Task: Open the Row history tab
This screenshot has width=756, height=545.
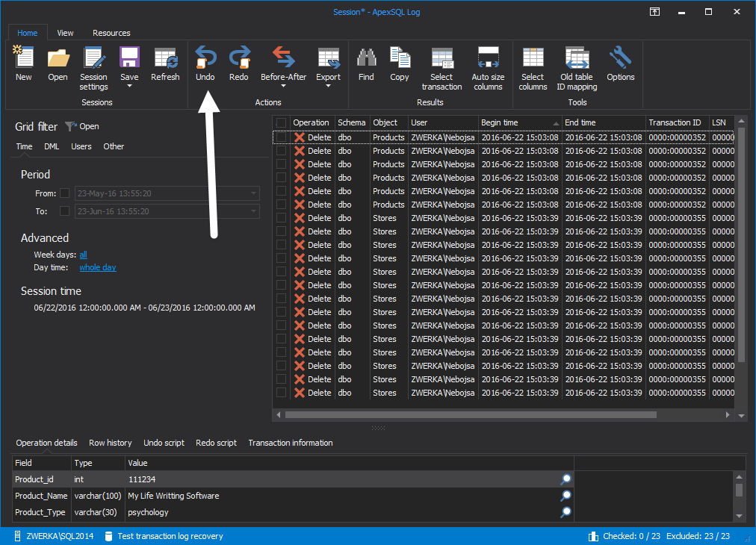Action: pyautogui.click(x=111, y=443)
